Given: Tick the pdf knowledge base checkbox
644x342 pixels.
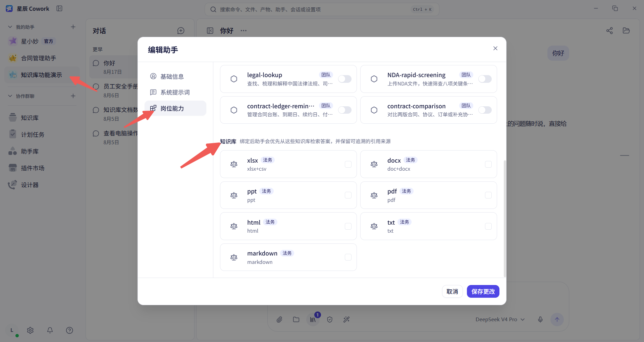Looking at the screenshot, I should click(x=488, y=195).
